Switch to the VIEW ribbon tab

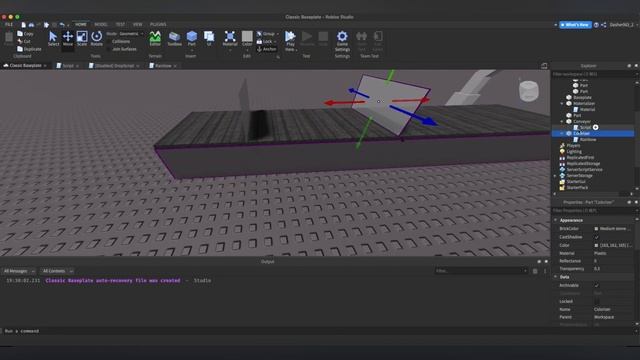pos(138,25)
